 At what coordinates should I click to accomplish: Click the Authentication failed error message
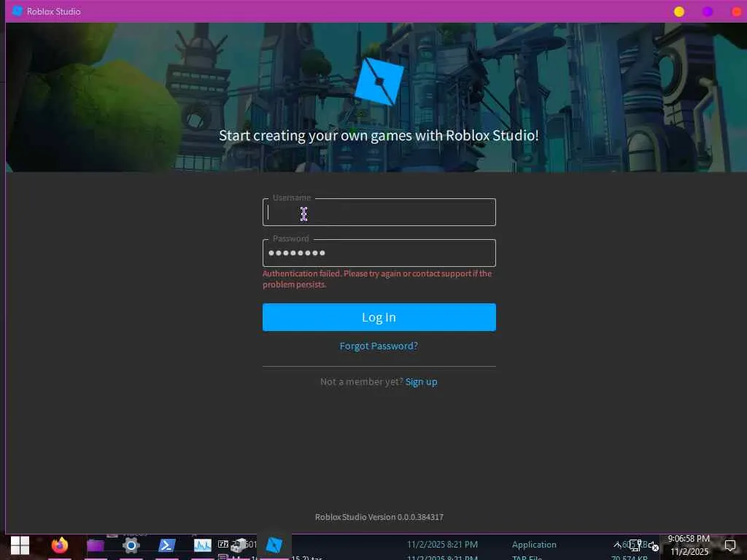click(x=377, y=279)
